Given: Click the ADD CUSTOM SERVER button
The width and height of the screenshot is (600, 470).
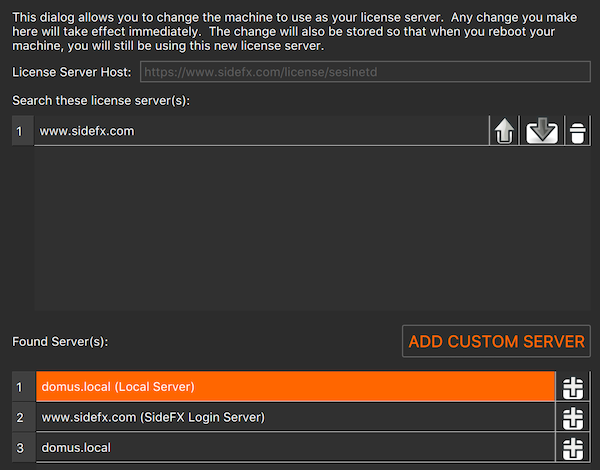Looking at the screenshot, I should pos(496,341).
